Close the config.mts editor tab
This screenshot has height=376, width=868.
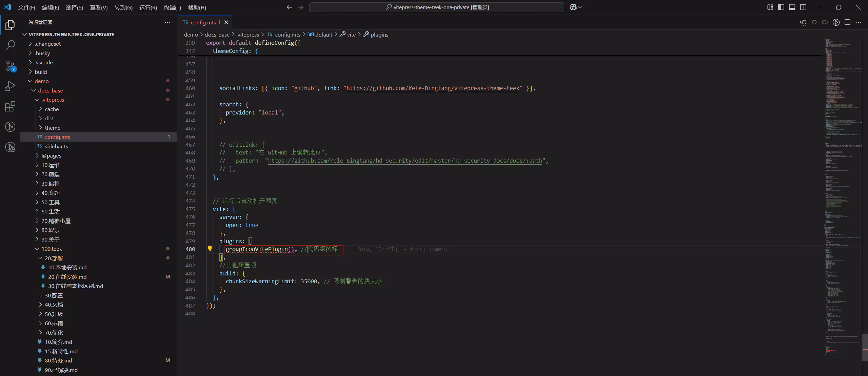[226, 22]
